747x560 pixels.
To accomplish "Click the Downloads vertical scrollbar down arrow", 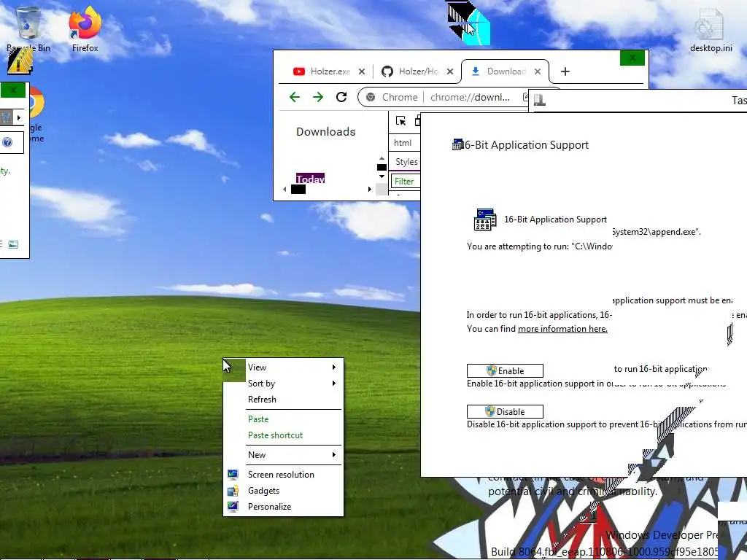I will [382, 176].
